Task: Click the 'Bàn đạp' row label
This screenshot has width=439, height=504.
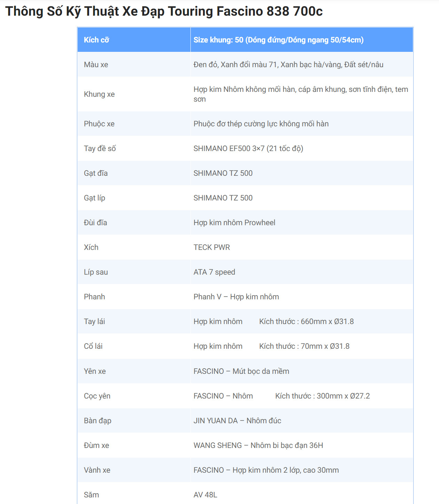Action: [x=97, y=420]
